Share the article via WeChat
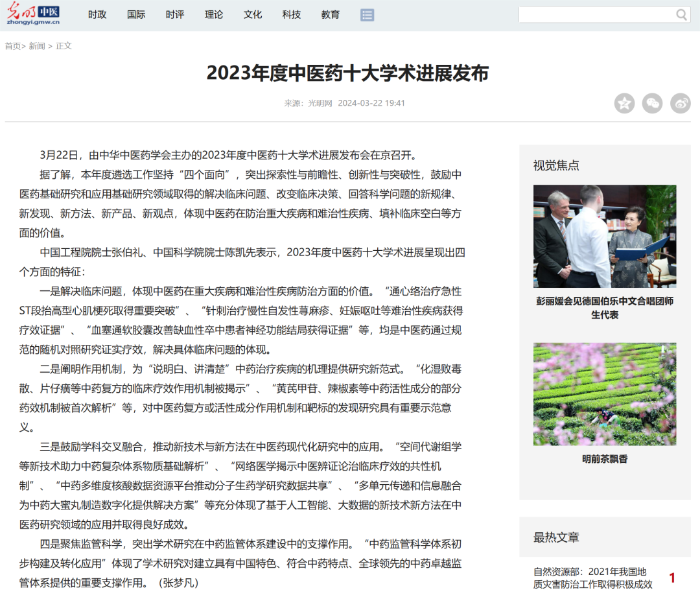This screenshot has width=700, height=597. pyautogui.click(x=652, y=103)
